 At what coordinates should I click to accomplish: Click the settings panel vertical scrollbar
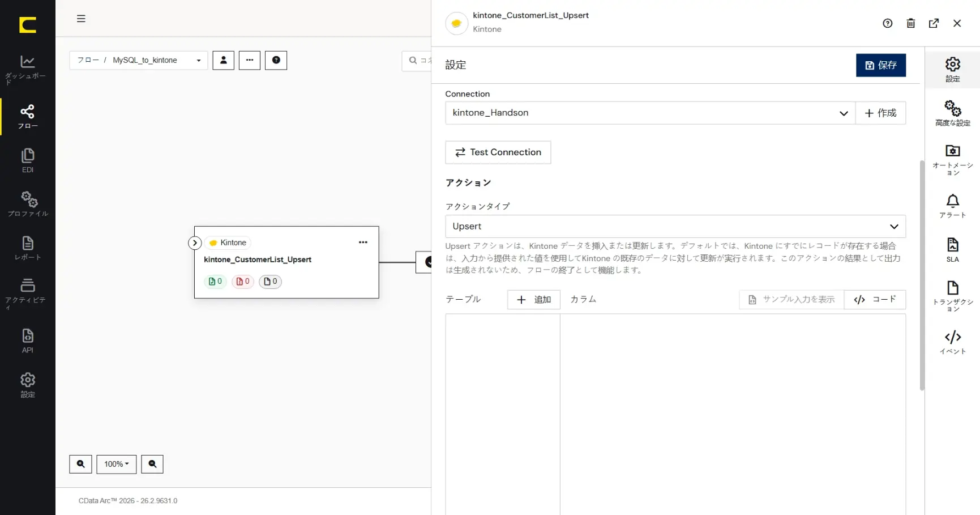click(x=922, y=275)
